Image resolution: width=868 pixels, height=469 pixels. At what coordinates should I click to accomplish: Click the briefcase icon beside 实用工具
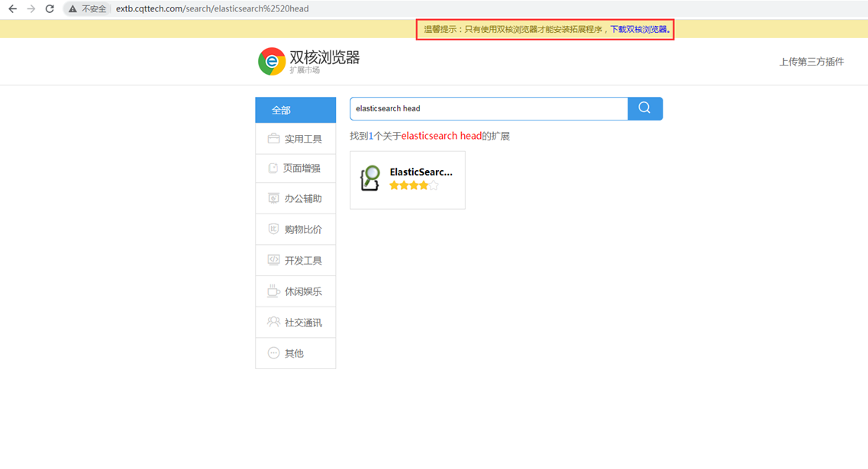[273, 138]
